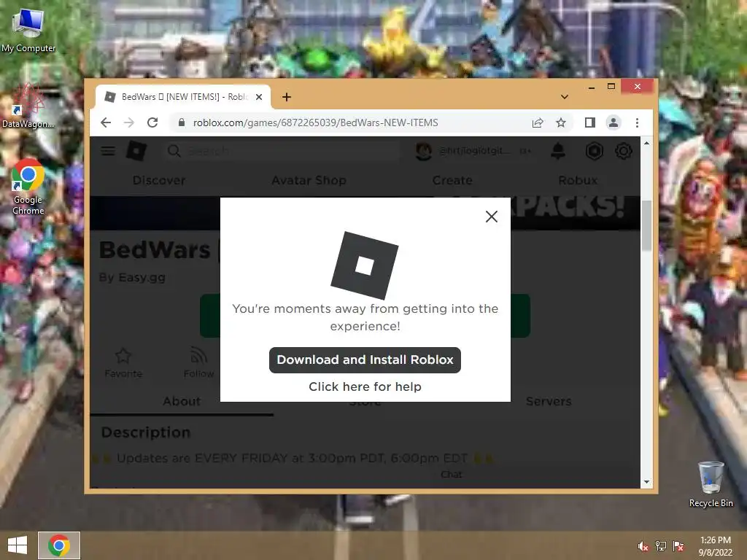The width and height of the screenshot is (747, 560).
Task: Open the Robux menu item
Action: (578, 181)
